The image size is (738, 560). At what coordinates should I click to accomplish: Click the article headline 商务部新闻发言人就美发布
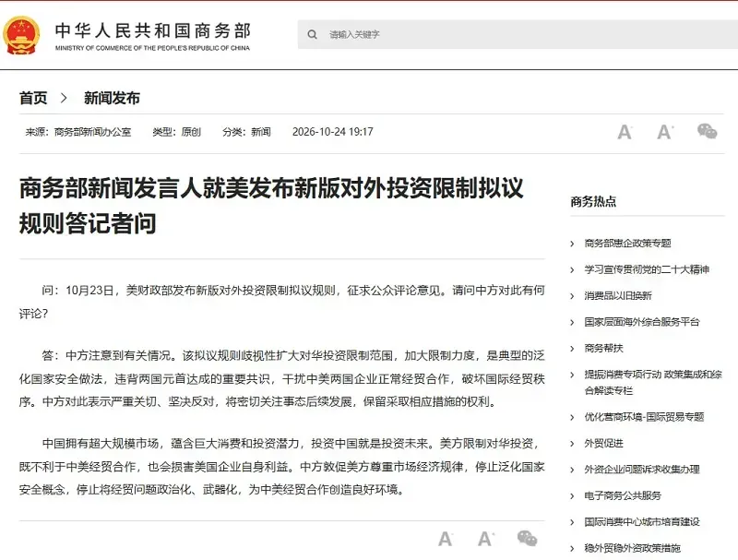[x=271, y=206]
